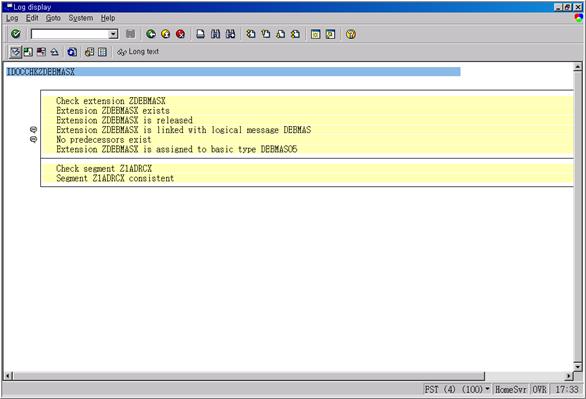Click the yellow Help question mark icon
Screen dimensions: 586x399
coord(351,34)
